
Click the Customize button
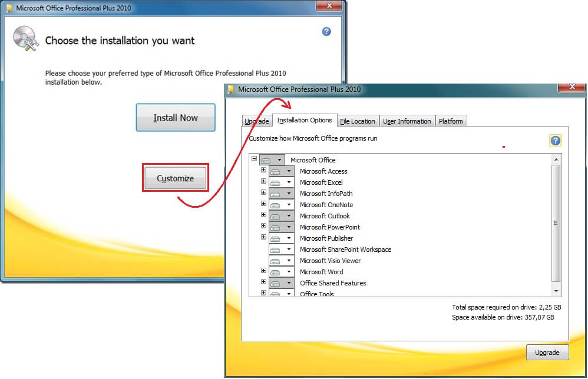click(x=175, y=178)
